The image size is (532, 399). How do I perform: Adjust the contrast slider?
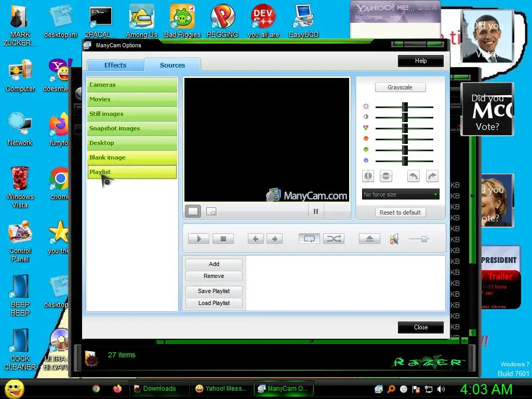404,118
